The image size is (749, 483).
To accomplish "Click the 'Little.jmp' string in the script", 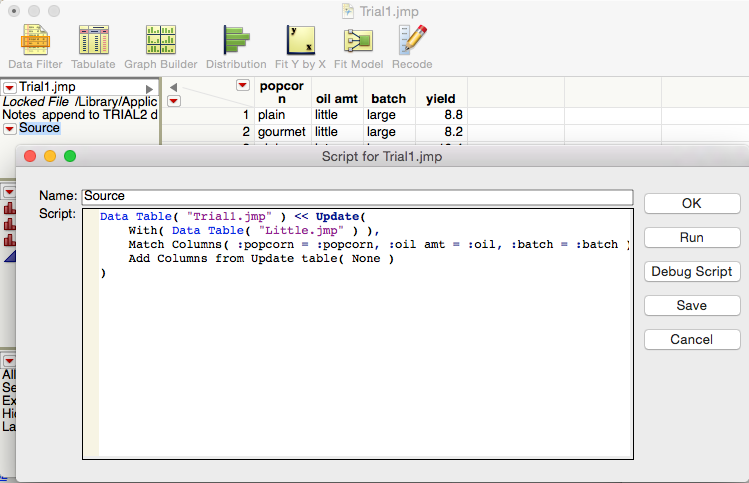I will tap(301, 230).
